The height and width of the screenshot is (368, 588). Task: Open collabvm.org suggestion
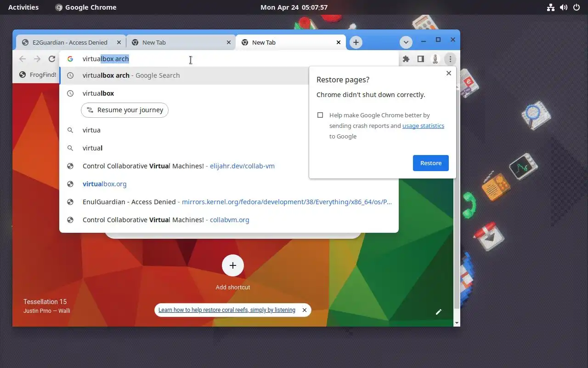(x=229, y=220)
